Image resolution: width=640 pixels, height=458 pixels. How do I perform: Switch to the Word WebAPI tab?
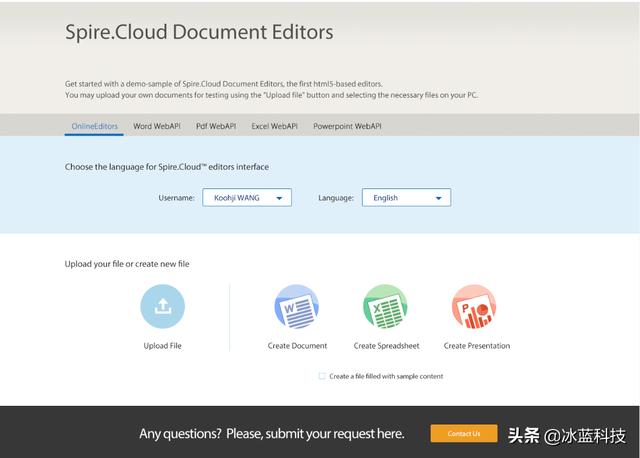point(157,126)
